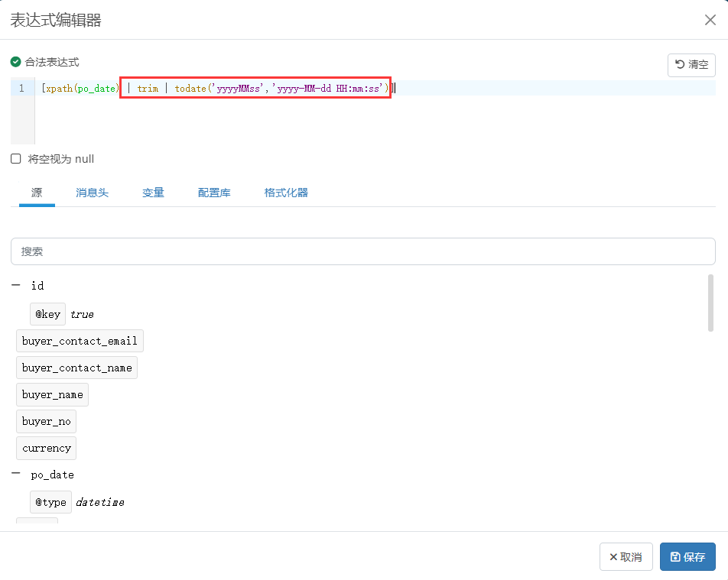Insert the buyer_contact_email field
The image size is (728, 580).
pyautogui.click(x=80, y=341)
